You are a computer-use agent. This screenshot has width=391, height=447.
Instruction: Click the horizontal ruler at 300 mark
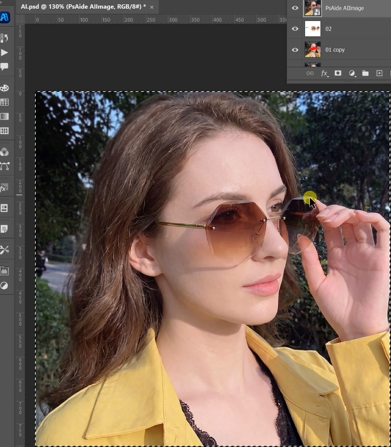(173, 20)
